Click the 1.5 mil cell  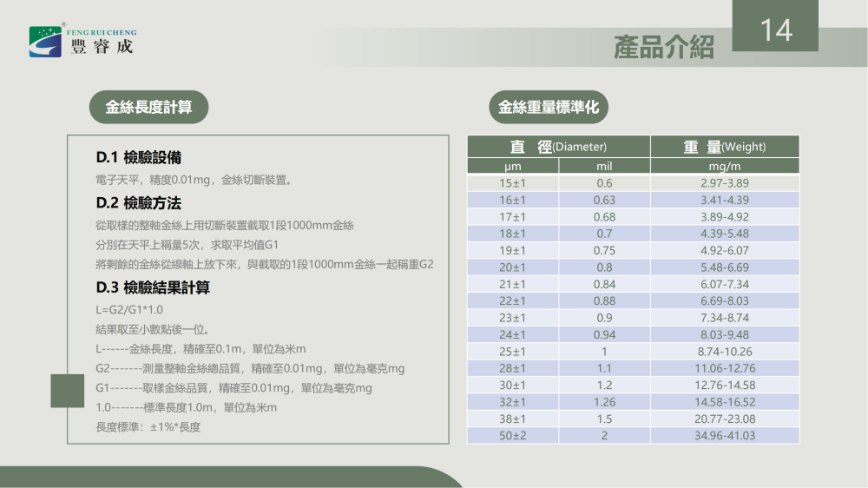tap(604, 419)
